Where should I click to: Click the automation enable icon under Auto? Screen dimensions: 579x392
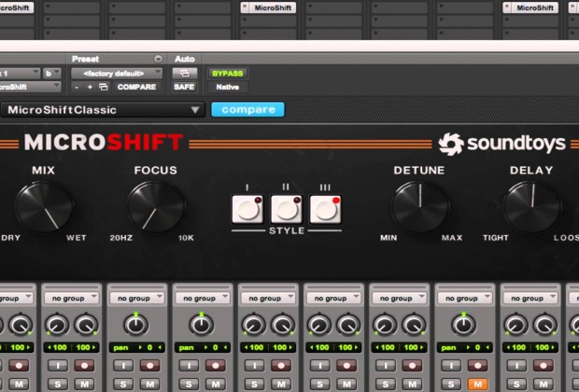click(x=184, y=74)
